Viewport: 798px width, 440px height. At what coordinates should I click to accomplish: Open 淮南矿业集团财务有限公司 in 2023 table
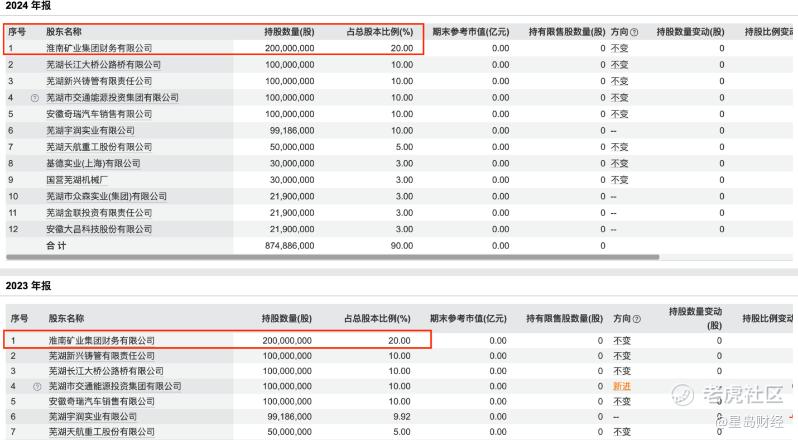click(102, 340)
